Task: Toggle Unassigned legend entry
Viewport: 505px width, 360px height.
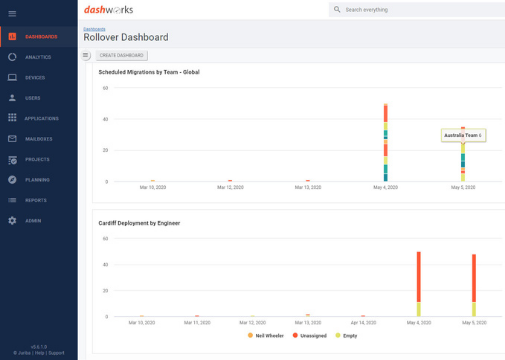Action: (310, 335)
